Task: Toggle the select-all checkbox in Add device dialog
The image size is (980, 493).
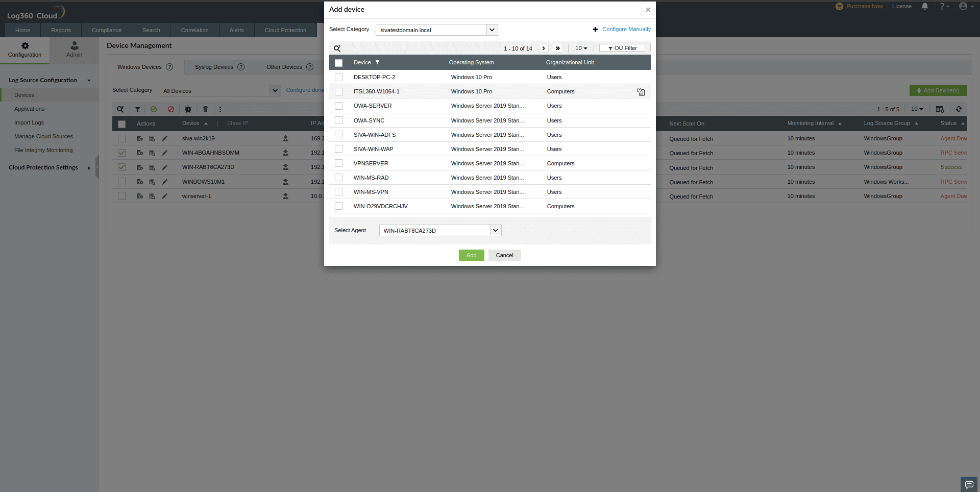Action: click(x=339, y=63)
